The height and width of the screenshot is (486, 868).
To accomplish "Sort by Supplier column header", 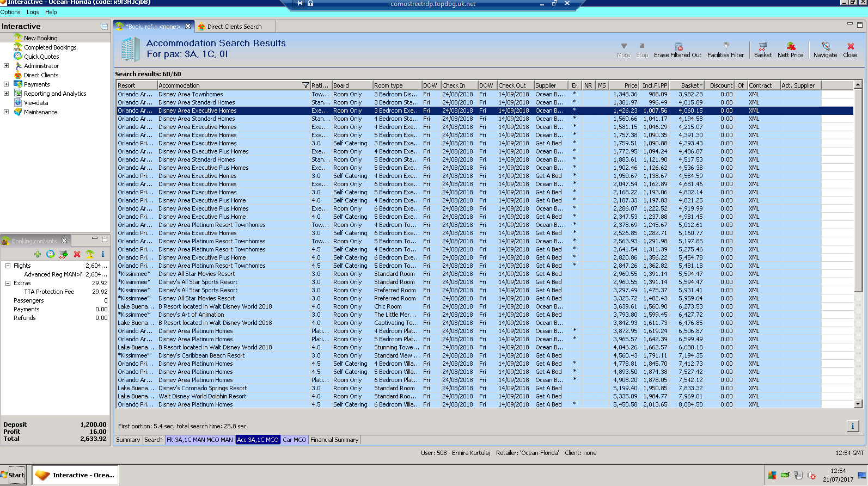I will [552, 85].
